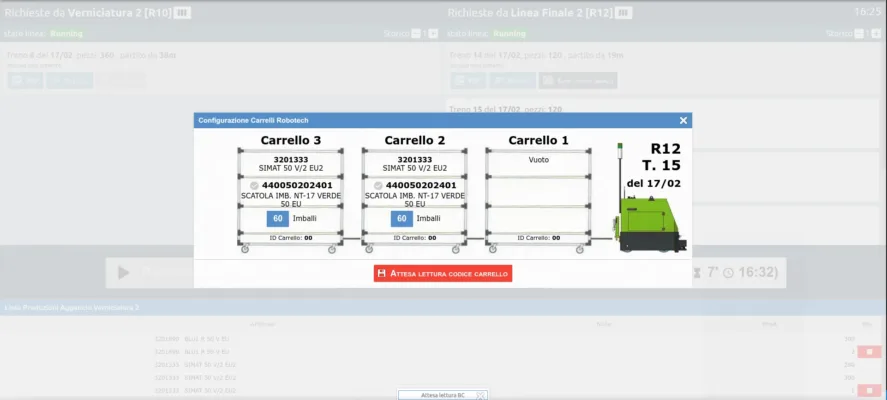The height and width of the screenshot is (400, 887).
Task: Click SCATOLA IMB. NT-17 VERDE text on Carrello 3
Action: [291, 196]
